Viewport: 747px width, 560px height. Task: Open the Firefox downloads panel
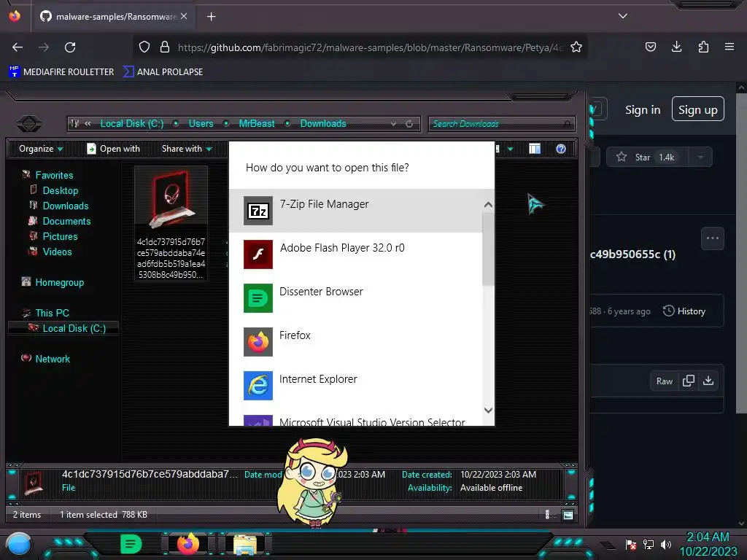[676, 47]
